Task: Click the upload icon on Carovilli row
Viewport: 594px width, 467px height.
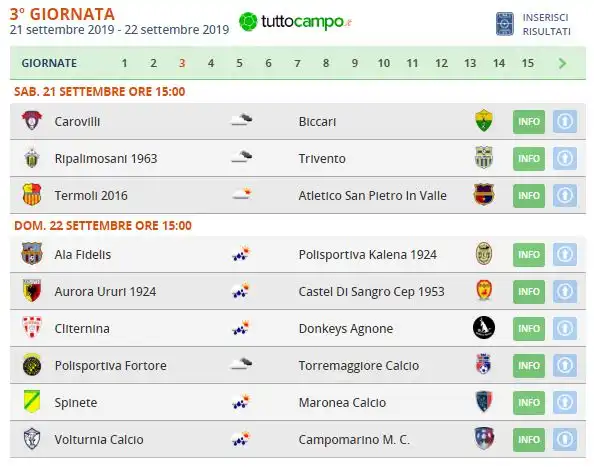Action: click(565, 122)
